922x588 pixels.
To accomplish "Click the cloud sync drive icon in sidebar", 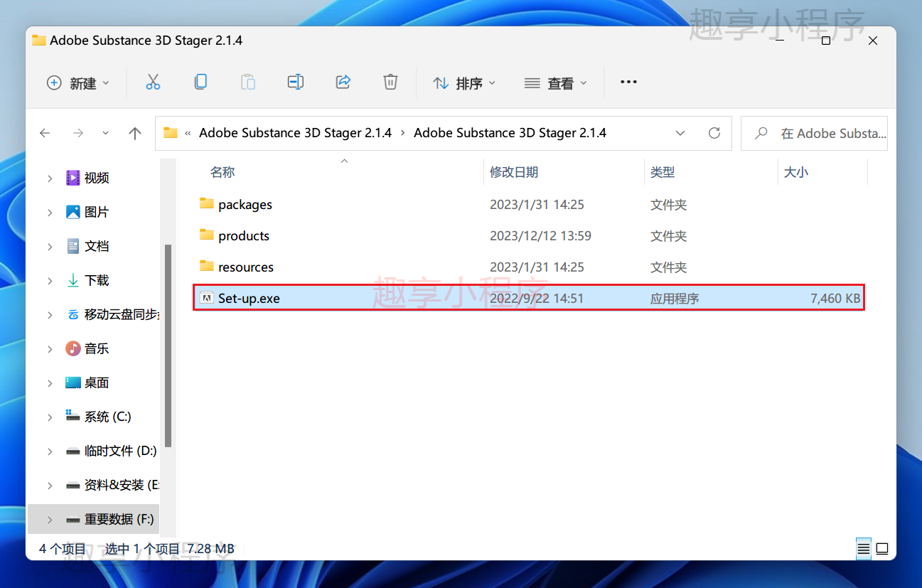I will click(73, 314).
